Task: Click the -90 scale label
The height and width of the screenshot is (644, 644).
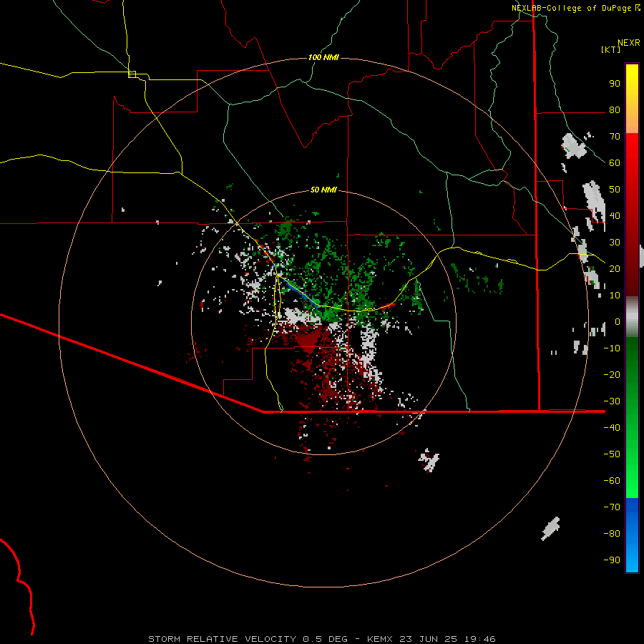Action: [612, 560]
